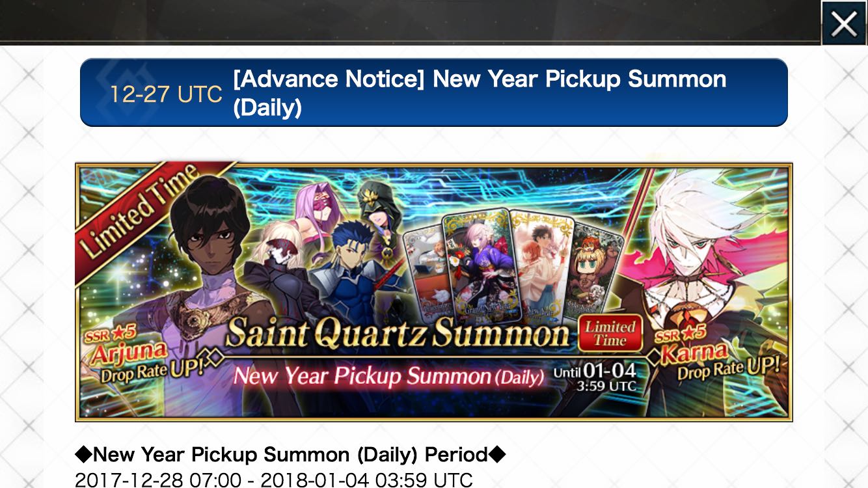The image size is (868, 488).
Task: Click the New Year Pickup Summon Period heading
Action: click(290, 454)
